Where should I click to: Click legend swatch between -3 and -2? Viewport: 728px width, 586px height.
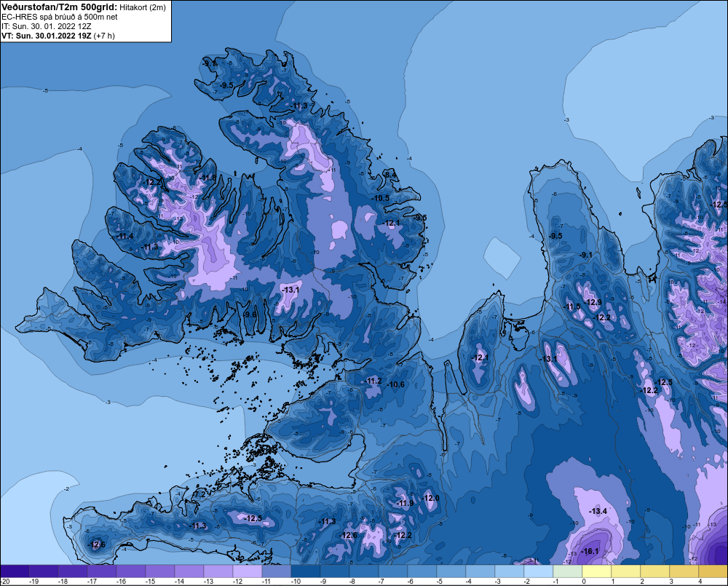(x=510, y=571)
